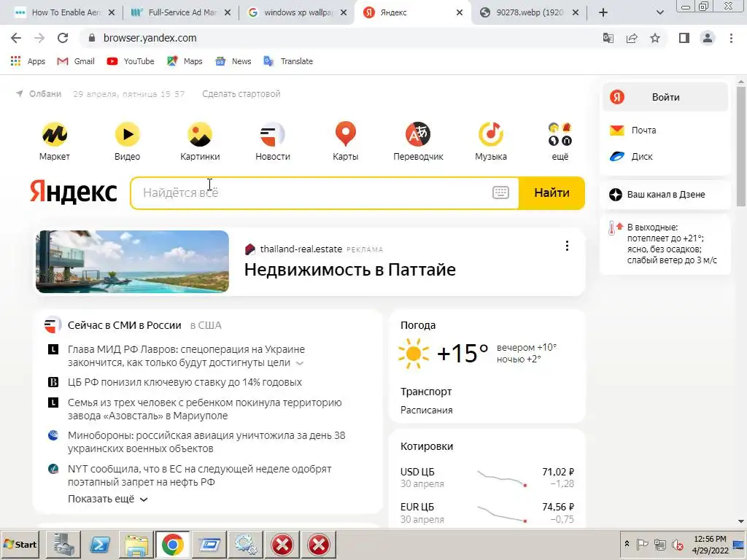Open Apps bookmark shortcut
747x560 pixels.
point(28,61)
